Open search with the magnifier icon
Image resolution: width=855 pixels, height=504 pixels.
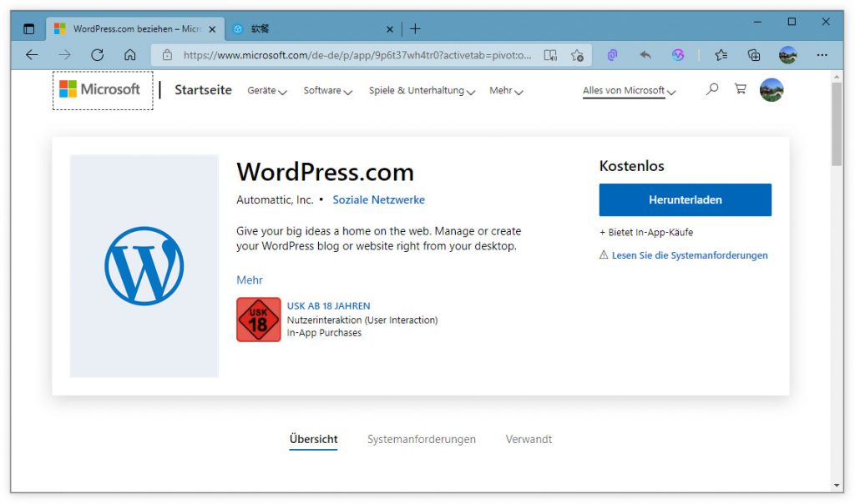tap(712, 89)
